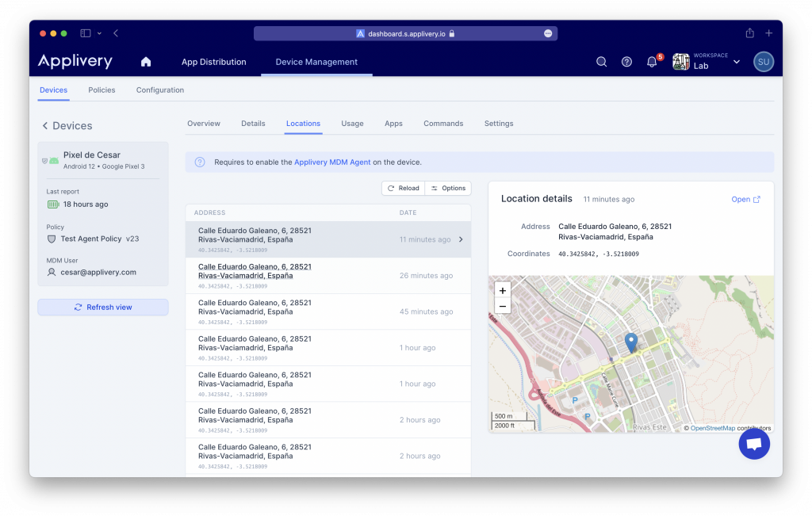Click the ADDRESS column header

pos(209,212)
